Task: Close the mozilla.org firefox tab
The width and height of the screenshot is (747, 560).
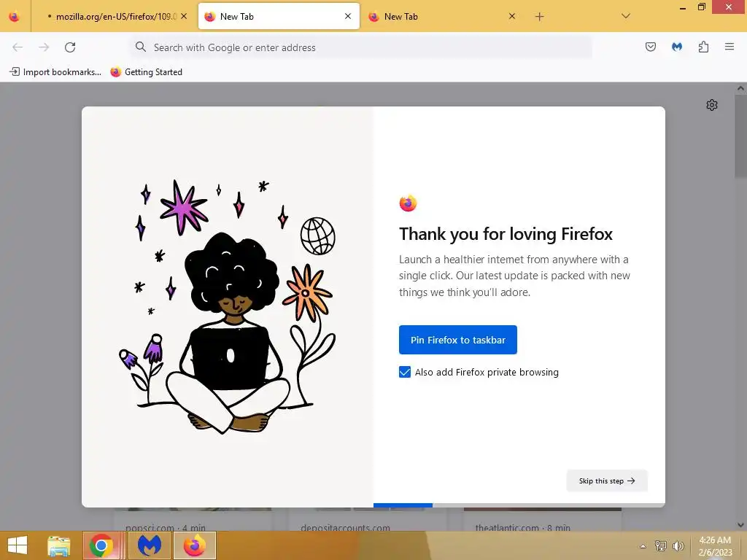Action: click(x=184, y=16)
